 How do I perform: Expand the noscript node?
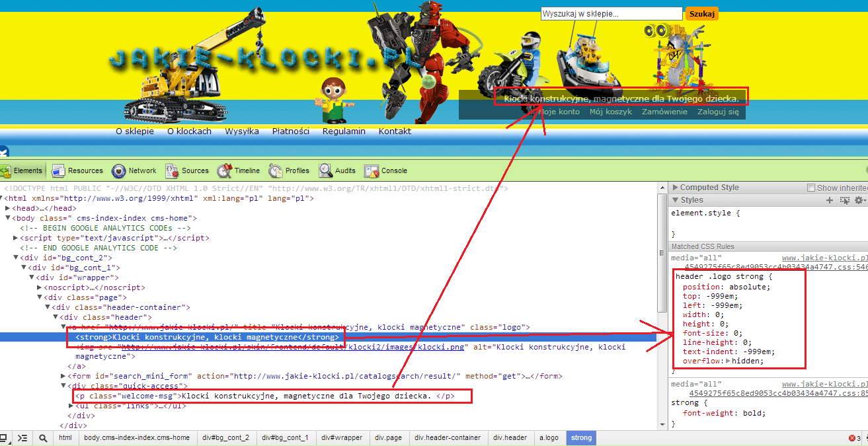[40, 287]
